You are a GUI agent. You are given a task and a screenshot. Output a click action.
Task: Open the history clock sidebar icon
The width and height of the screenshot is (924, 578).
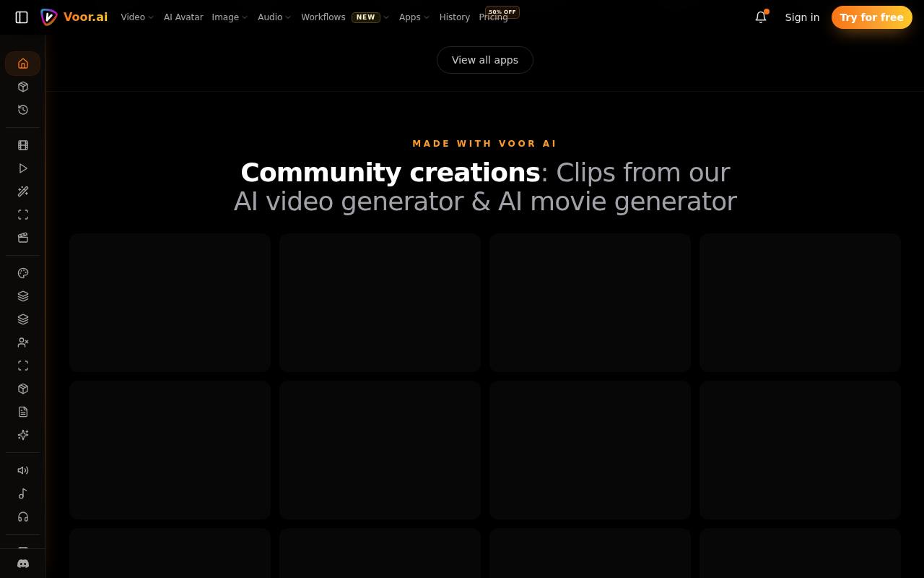point(23,110)
